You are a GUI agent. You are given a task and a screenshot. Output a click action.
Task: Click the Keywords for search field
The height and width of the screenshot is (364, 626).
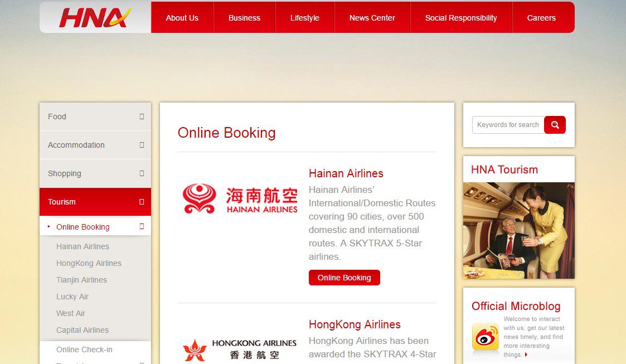coord(508,125)
